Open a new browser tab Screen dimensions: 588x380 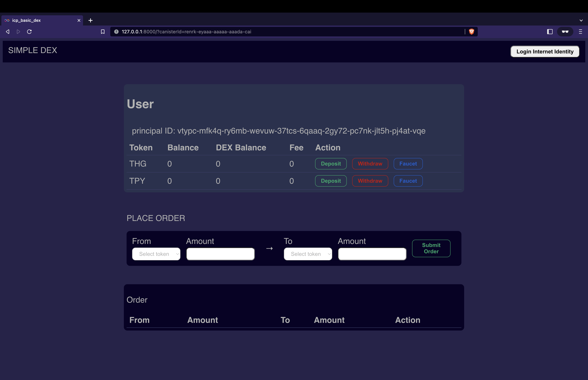[90, 20]
